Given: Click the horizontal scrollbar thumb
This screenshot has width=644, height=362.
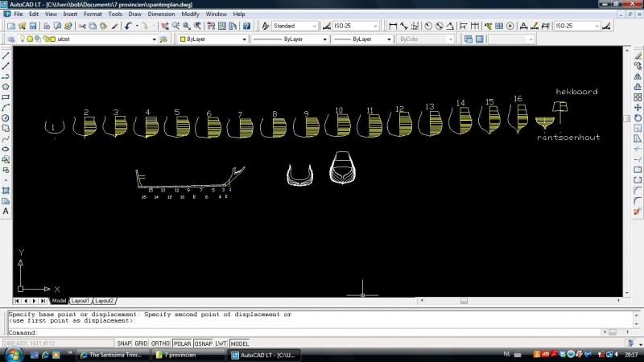Looking at the screenshot, I should pos(464,301).
